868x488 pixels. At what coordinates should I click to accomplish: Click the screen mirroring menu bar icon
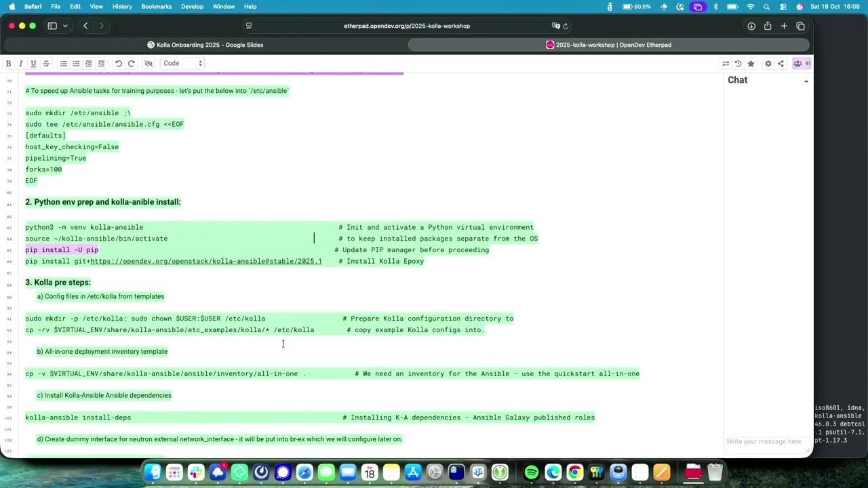[697, 6]
